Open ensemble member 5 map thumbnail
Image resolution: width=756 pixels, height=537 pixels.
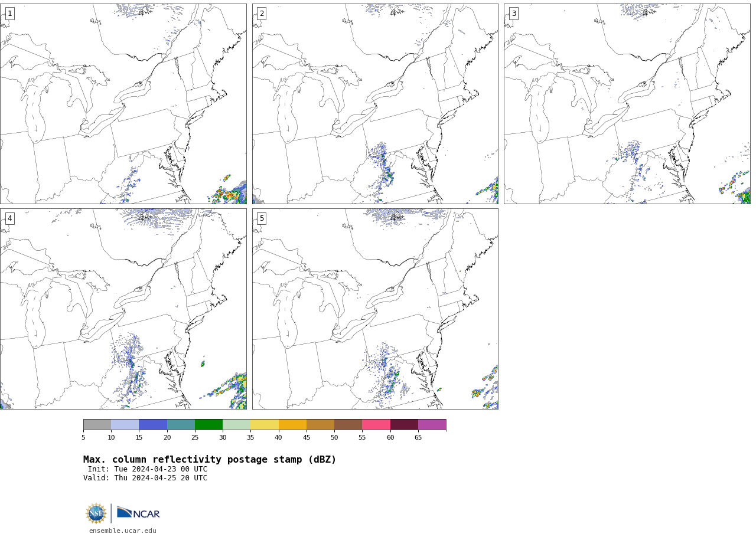coord(375,309)
